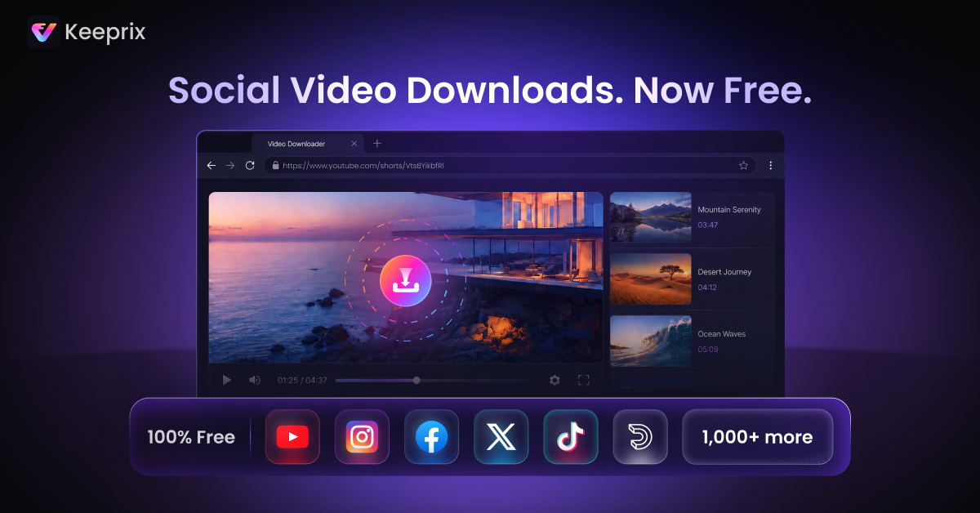Click the Keeprix logo icon
The image size is (980, 513).
point(43,32)
